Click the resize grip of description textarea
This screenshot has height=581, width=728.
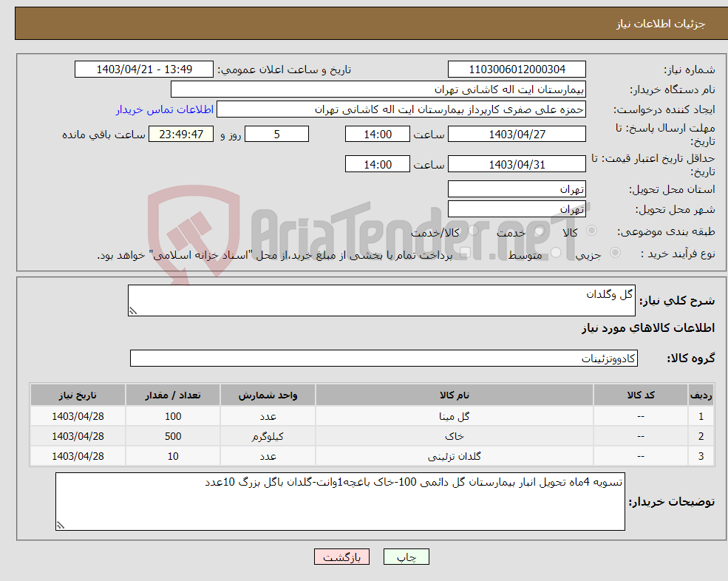point(133,311)
